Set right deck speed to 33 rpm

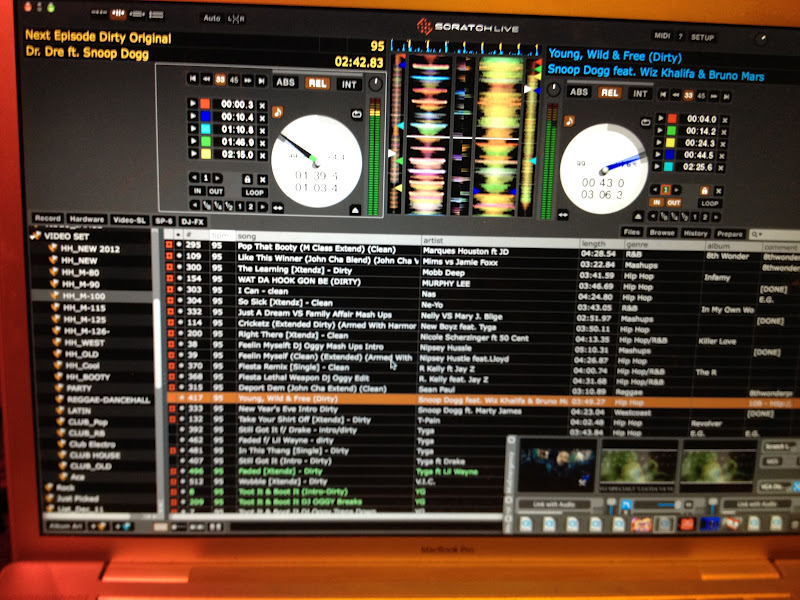click(x=688, y=95)
